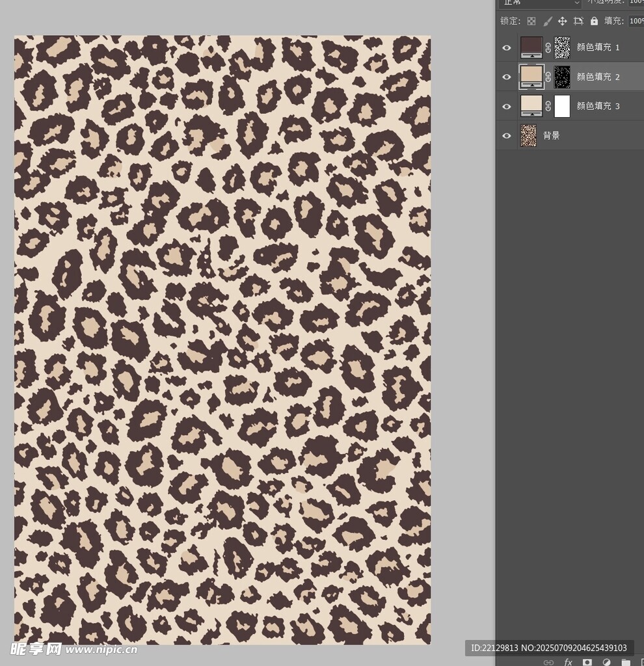Hide the 颜色填充 1 layer
Screen dimensions: 644x666
coord(507,47)
